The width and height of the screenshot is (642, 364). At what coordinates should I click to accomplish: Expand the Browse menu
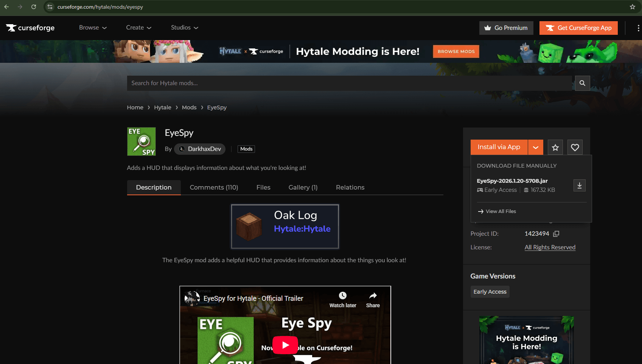[x=93, y=28]
